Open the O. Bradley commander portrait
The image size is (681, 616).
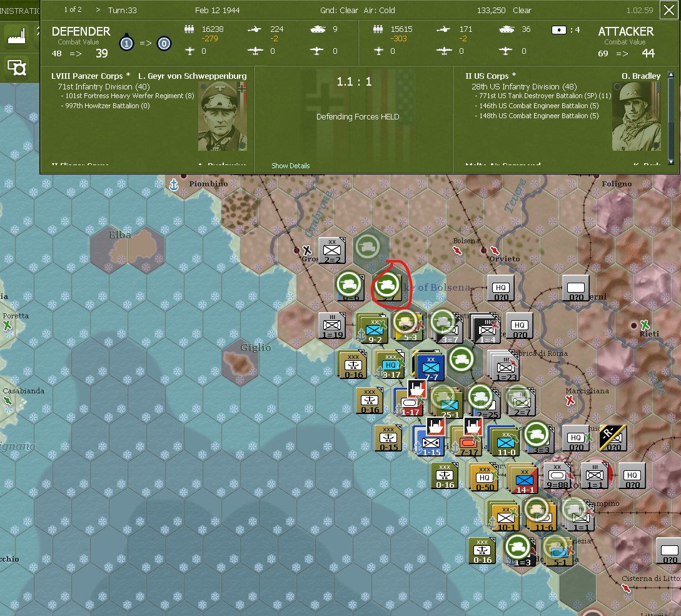637,116
